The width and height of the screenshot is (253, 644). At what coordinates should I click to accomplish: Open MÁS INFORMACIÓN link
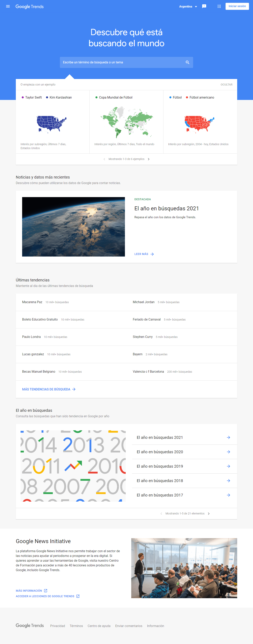click(29, 590)
